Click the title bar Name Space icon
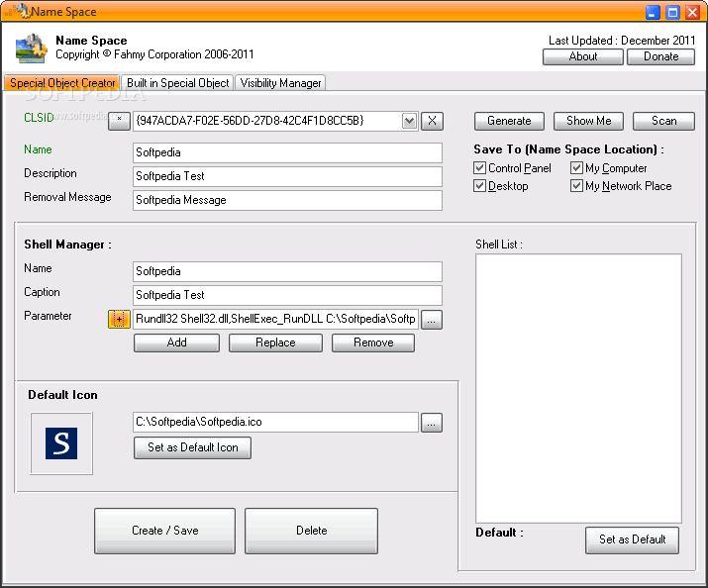 [23, 11]
